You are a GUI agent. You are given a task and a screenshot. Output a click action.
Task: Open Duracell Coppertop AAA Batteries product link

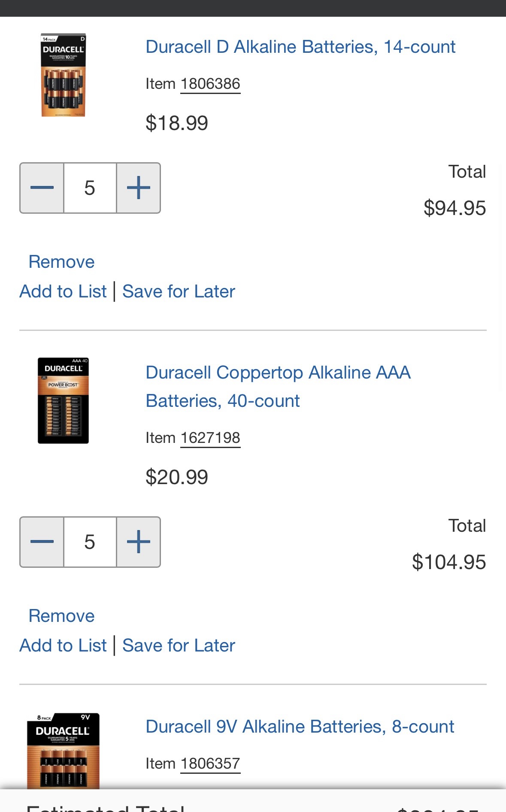(x=278, y=386)
